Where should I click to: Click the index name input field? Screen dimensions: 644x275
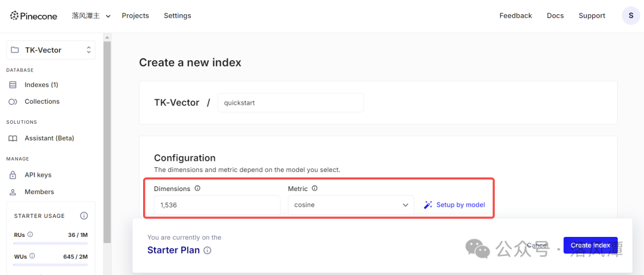pyautogui.click(x=290, y=102)
